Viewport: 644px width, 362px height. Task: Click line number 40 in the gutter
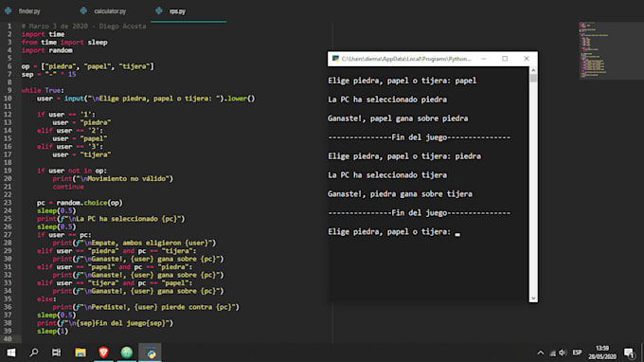[x=8, y=339]
